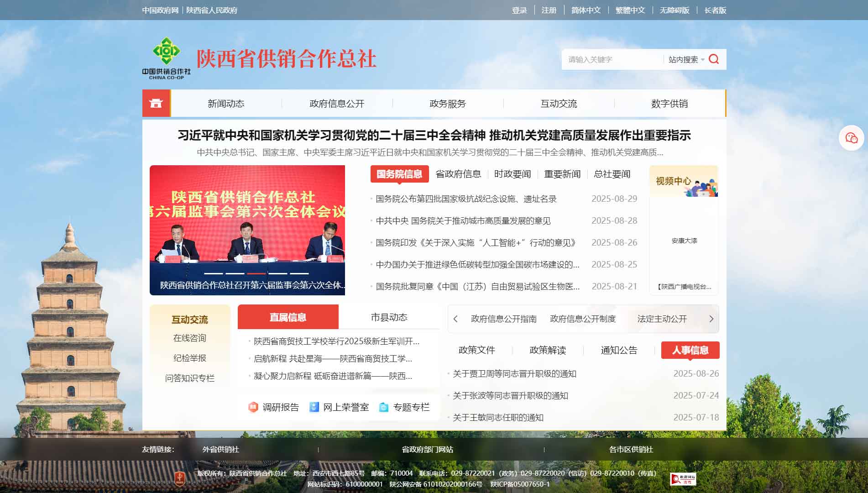Open 专题专栏 icon link

point(405,407)
